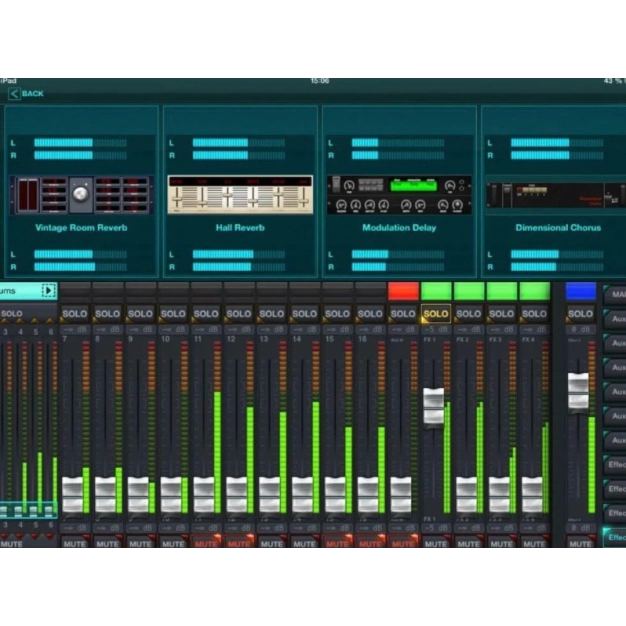This screenshot has height=626, width=626.
Task: Grab the channel 11 fader cap
Action: (x=204, y=495)
